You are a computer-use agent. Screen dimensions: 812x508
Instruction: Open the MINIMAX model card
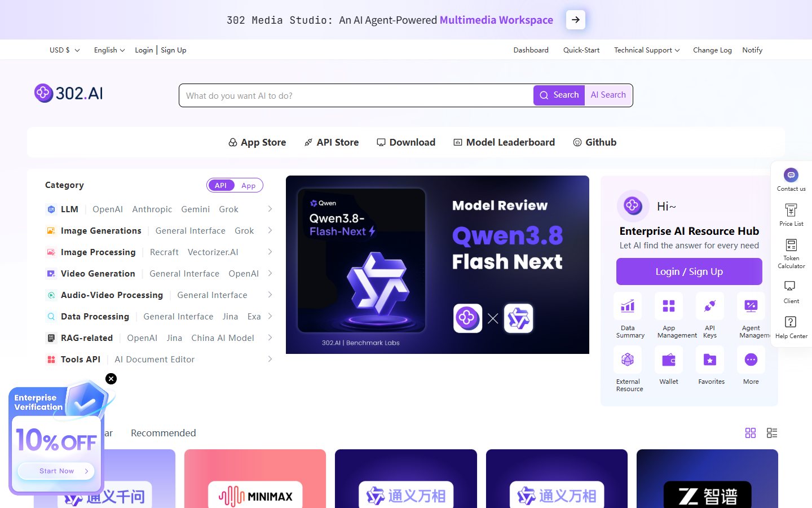255,479
